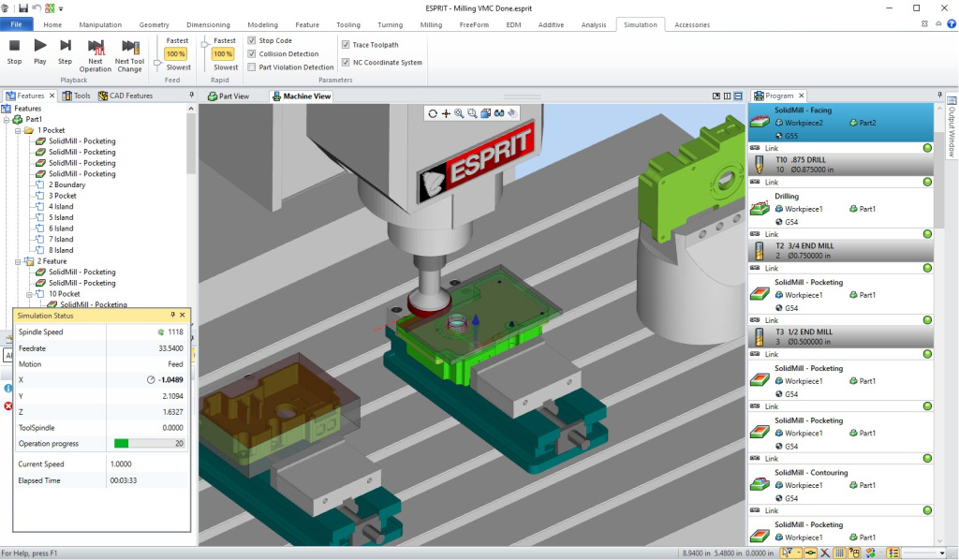The height and width of the screenshot is (560, 959).
Task: Collapse the 1 Pocket tree node
Action: (x=18, y=130)
